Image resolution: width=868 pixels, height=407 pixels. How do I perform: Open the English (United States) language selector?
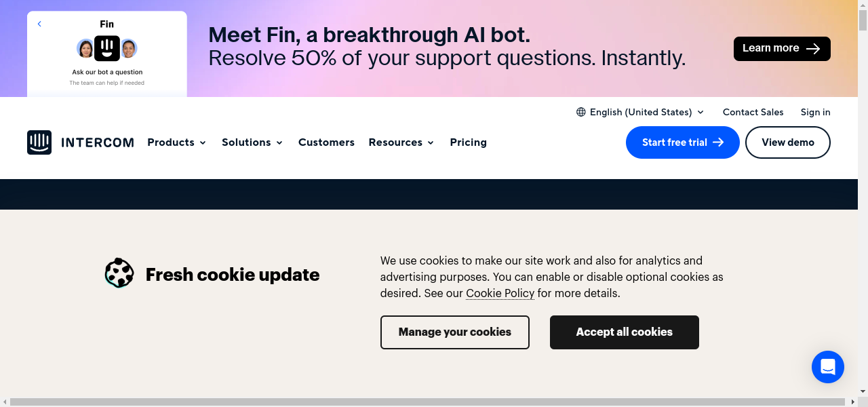coord(641,113)
